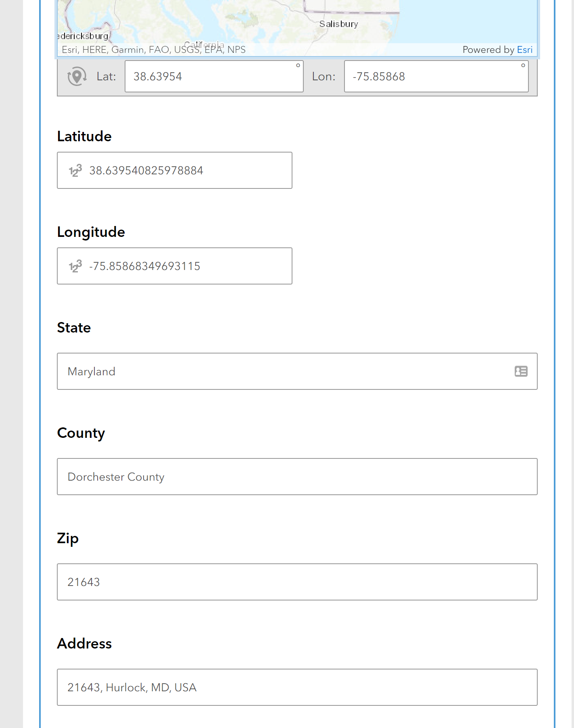Click the degree symbol in Lat box
The height and width of the screenshot is (728, 574).
coord(298,65)
